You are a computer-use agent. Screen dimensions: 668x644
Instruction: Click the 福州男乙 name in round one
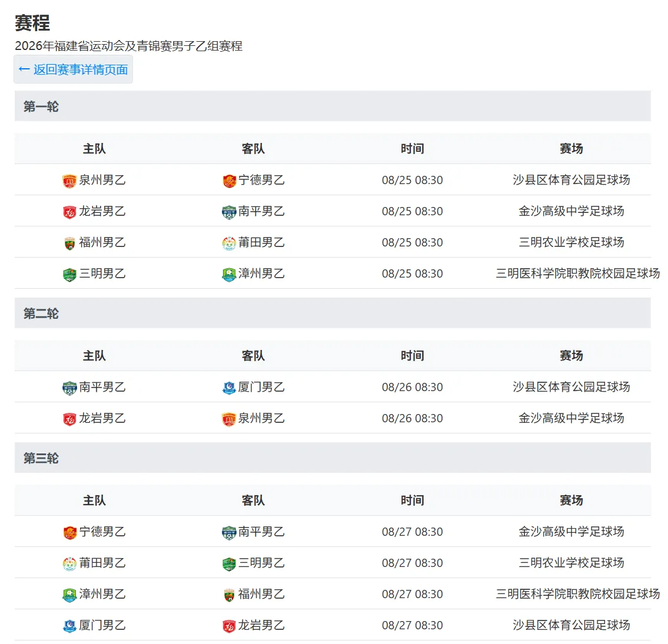coord(102,242)
